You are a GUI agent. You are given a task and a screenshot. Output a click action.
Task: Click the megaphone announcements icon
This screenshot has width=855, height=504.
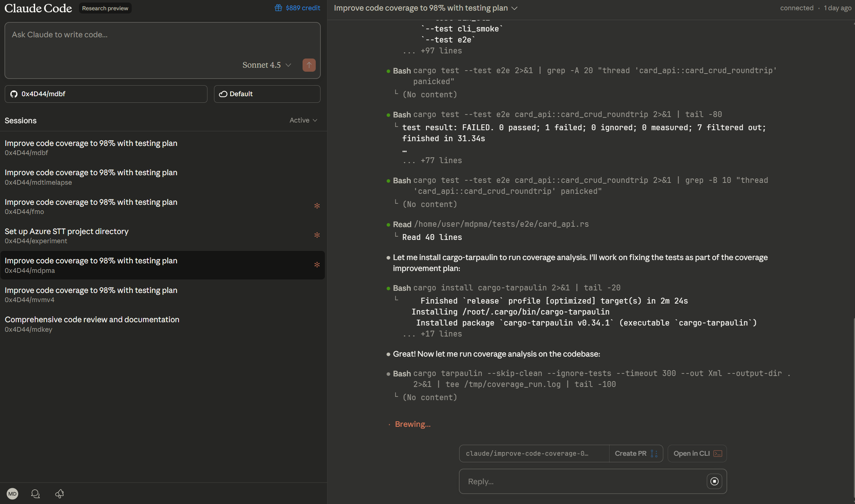[x=60, y=494]
